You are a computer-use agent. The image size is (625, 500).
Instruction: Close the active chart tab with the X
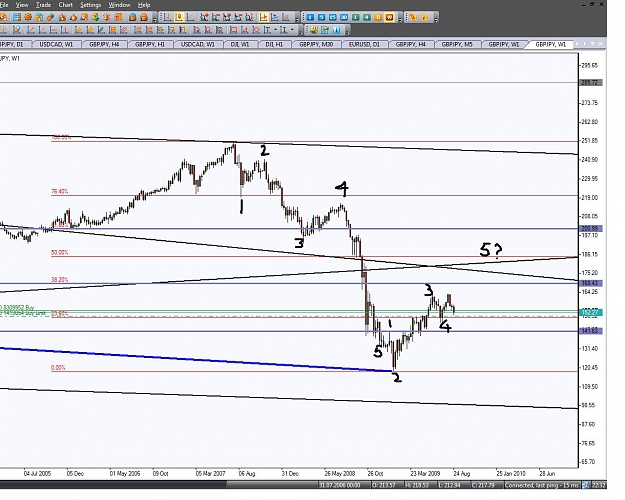[600, 43]
